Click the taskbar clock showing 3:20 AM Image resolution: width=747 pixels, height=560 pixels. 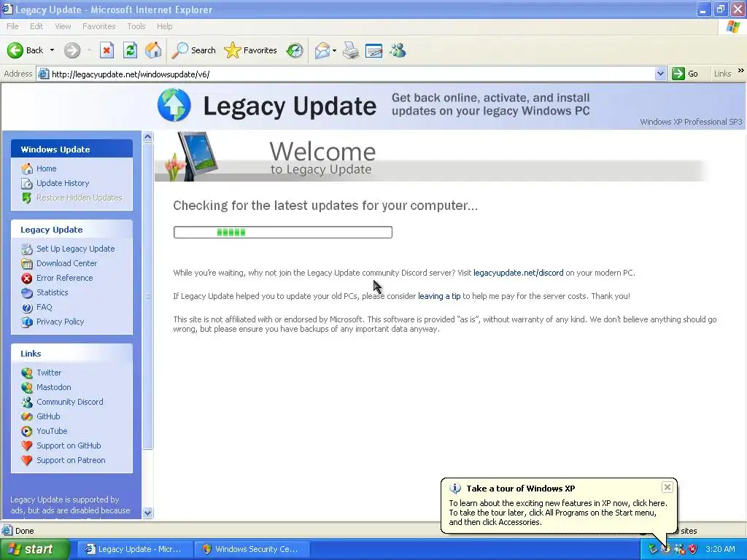[x=720, y=549]
